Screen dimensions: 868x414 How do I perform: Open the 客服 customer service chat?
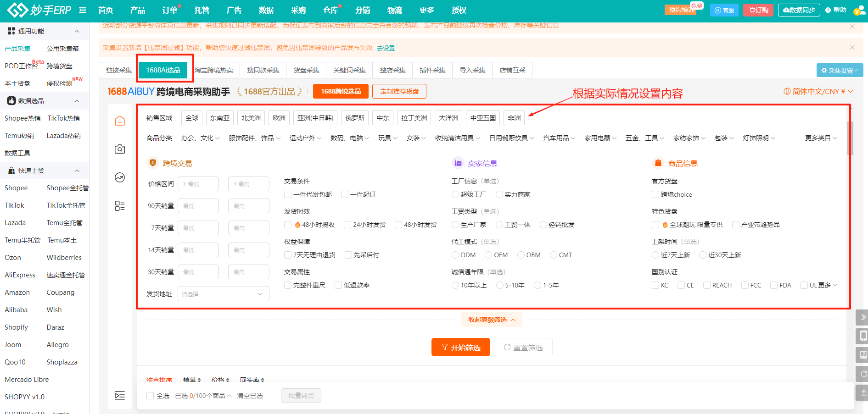(724, 10)
